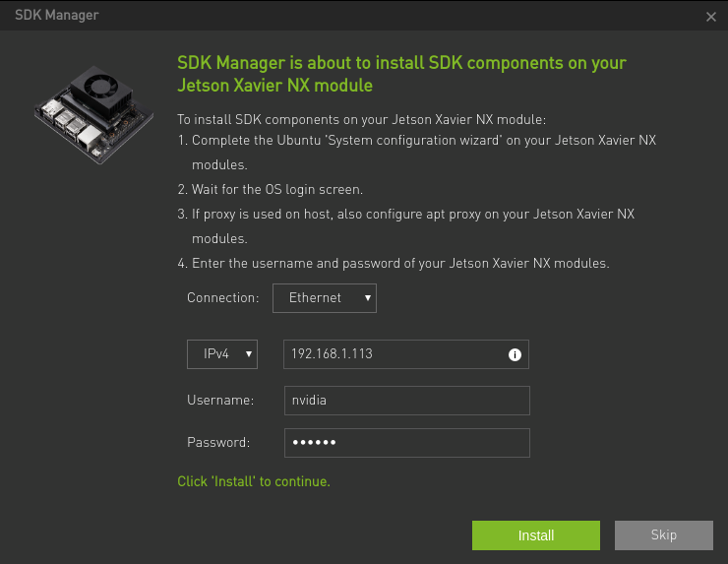Open the IPv4 protocol dropdown
The image size is (728, 564).
[222, 354]
